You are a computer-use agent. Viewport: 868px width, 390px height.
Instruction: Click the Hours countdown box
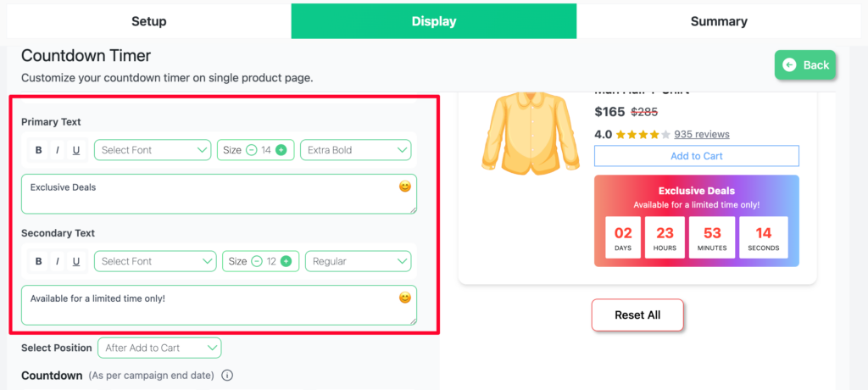coord(665,237)
